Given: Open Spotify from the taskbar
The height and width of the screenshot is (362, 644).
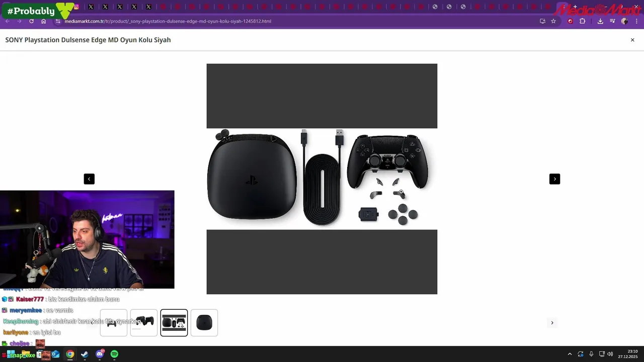Looking at the screenshot, I should (x=114, y=354).
